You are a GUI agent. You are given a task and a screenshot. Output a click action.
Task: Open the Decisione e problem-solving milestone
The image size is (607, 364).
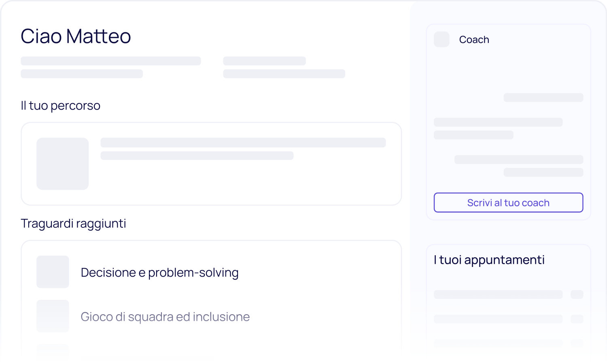point(159,273)
